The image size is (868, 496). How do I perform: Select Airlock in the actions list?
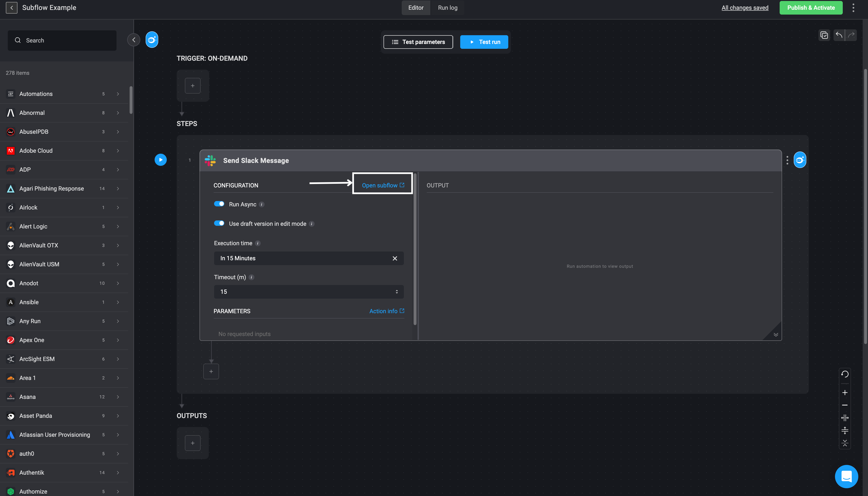tap(64, 208)
